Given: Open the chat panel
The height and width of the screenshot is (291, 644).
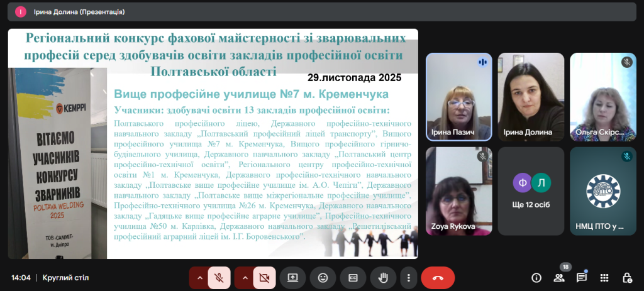Looking at the screenshot, I should click(581, 277).
